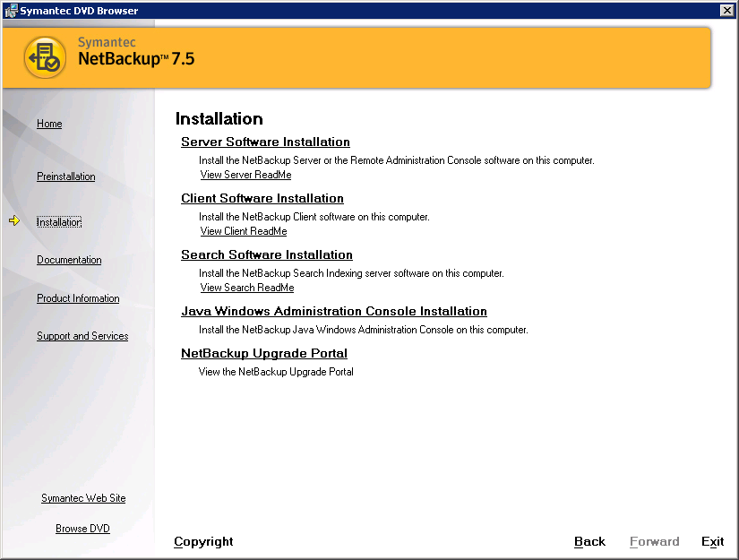
Task: View Product Information page
Action: [x=78, y=298]
